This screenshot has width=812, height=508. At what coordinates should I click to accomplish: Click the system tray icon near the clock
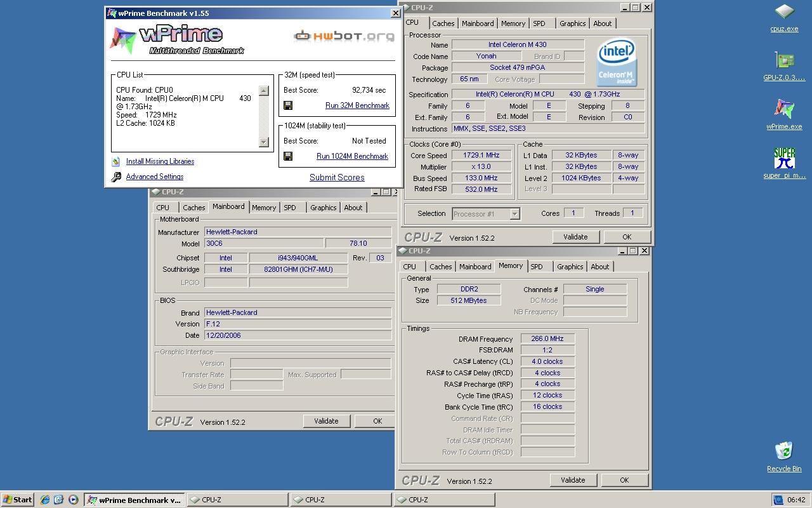click(x=778, y=500)
